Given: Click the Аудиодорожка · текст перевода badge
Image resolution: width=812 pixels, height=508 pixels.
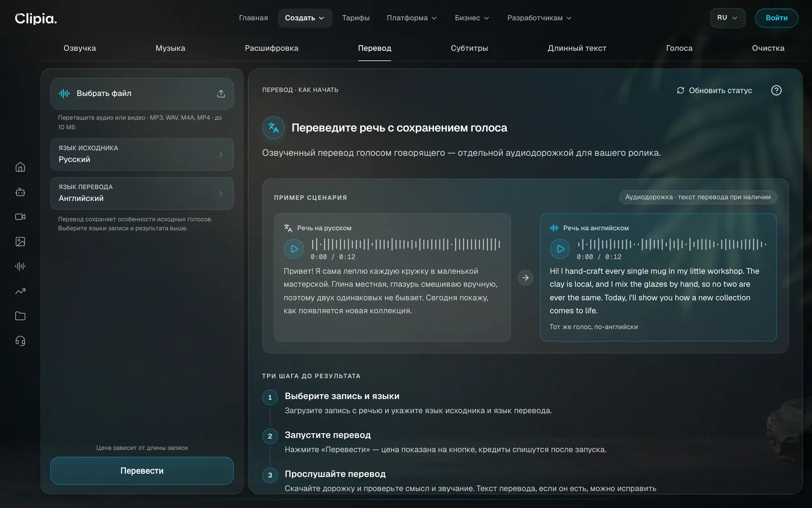Looking at the screenshot, I should (x=698, y=197).
